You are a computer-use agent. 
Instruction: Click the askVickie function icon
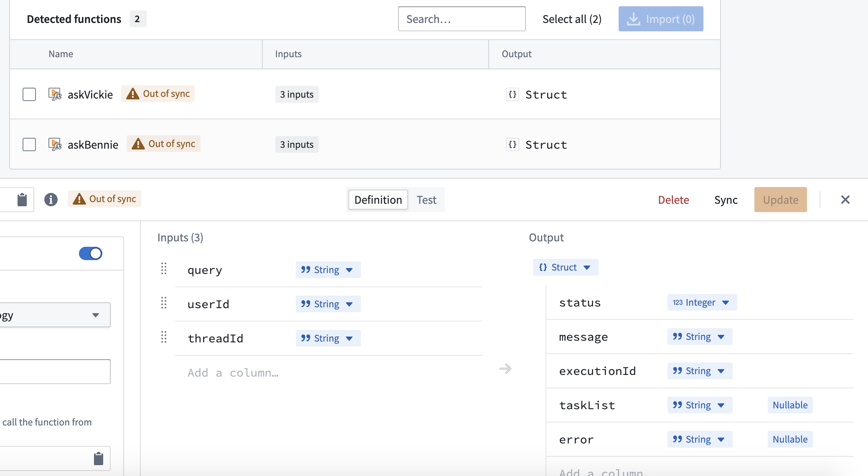55,94
